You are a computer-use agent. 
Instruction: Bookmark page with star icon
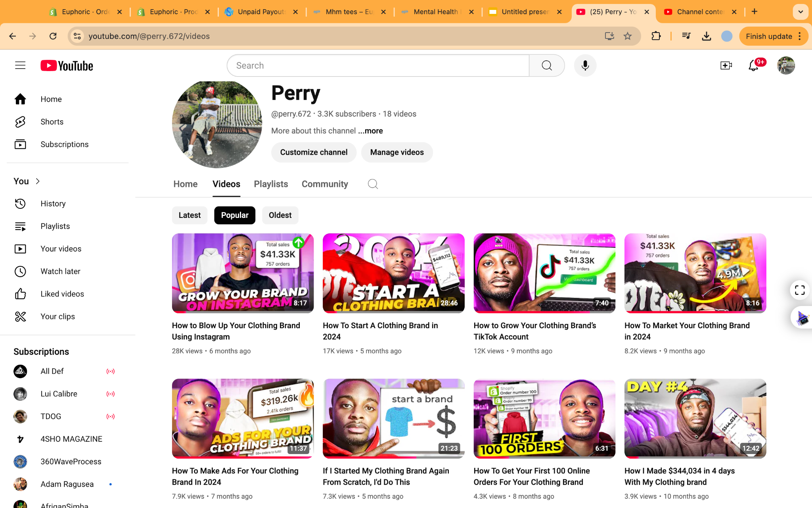[x=628, y=36]
